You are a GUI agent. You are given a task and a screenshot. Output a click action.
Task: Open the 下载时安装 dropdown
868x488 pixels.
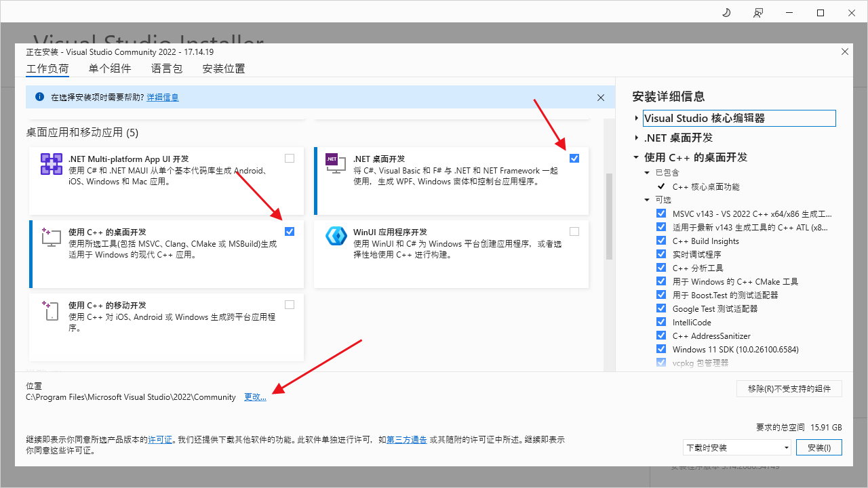737,447
